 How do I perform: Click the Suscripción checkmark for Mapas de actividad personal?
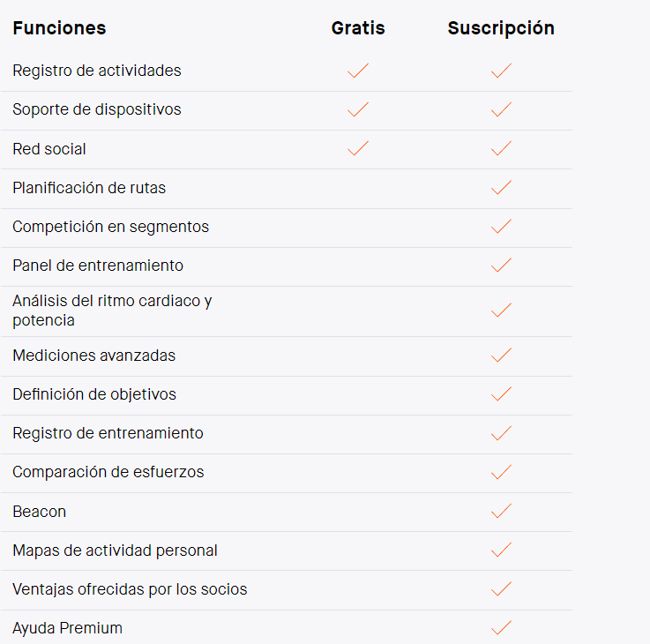coord(501,550)
